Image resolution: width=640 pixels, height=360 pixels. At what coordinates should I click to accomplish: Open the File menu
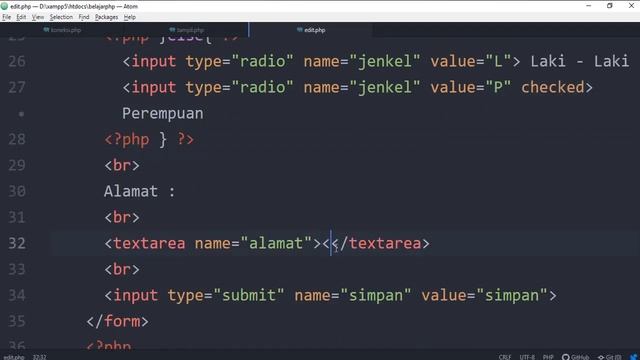coord(7,17)
